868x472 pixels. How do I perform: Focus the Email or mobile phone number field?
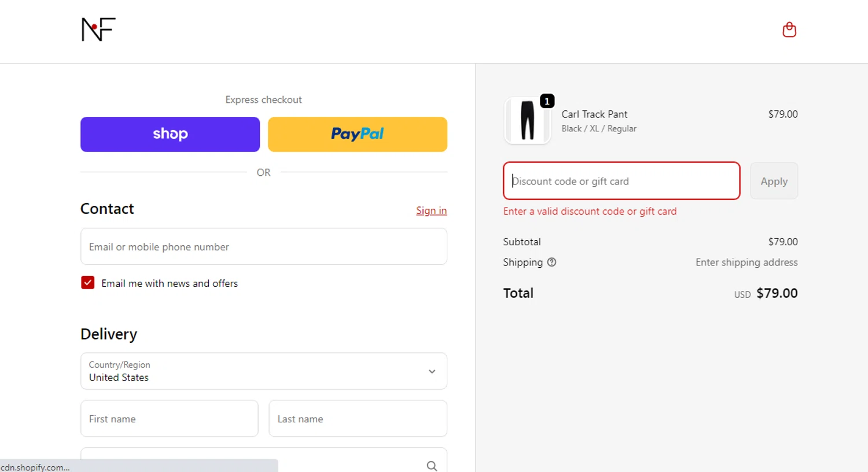tap(264, 246)
